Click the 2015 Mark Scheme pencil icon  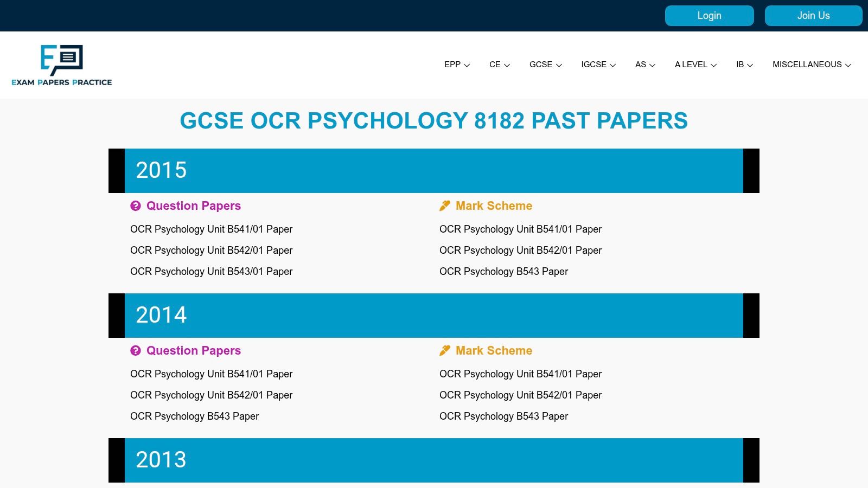click(445, 206)
